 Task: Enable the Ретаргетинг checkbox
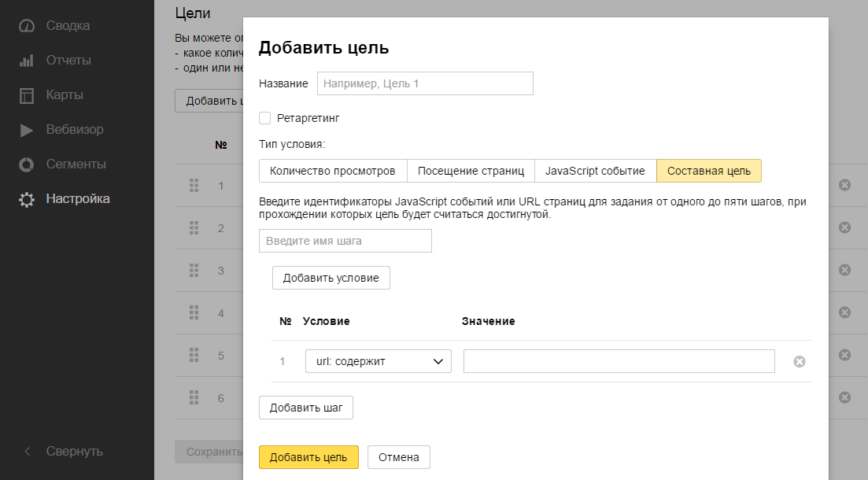(265, 118)
